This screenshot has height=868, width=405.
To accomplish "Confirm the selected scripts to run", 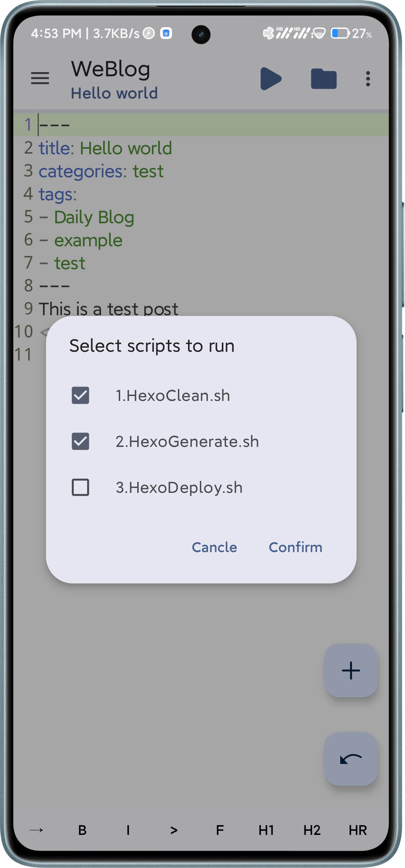I will [x=295, y=547].
